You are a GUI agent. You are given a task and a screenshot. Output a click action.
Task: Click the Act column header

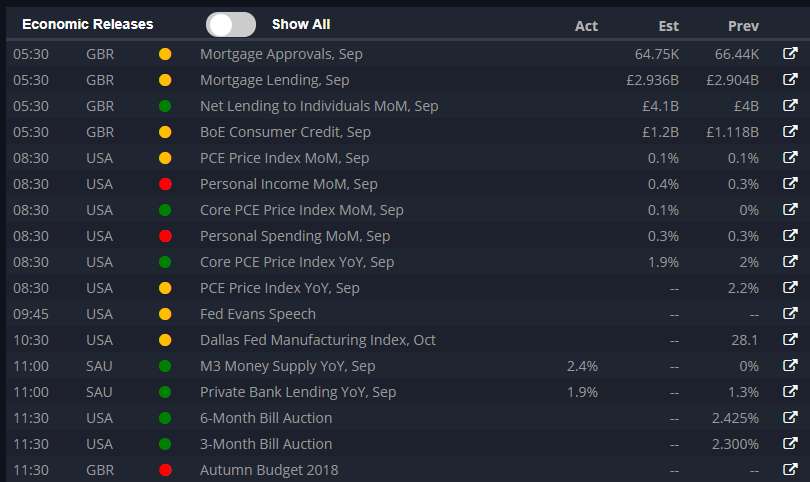pos(586,26)
